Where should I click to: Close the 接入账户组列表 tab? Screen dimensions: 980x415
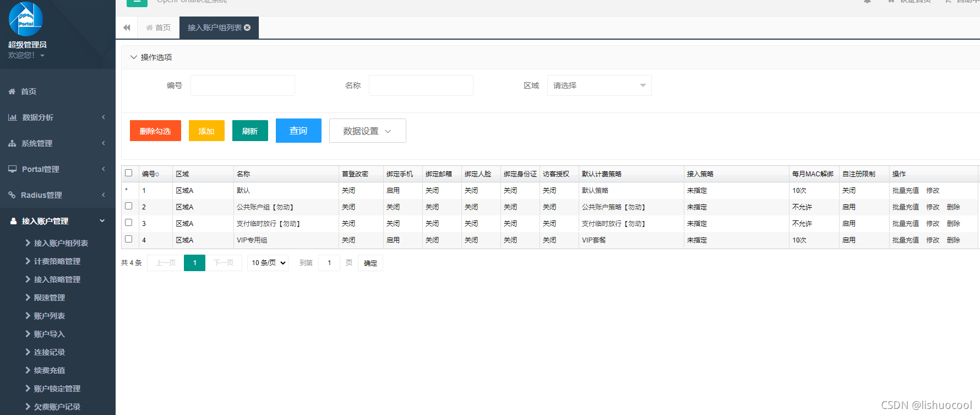[x=247, y=28]
